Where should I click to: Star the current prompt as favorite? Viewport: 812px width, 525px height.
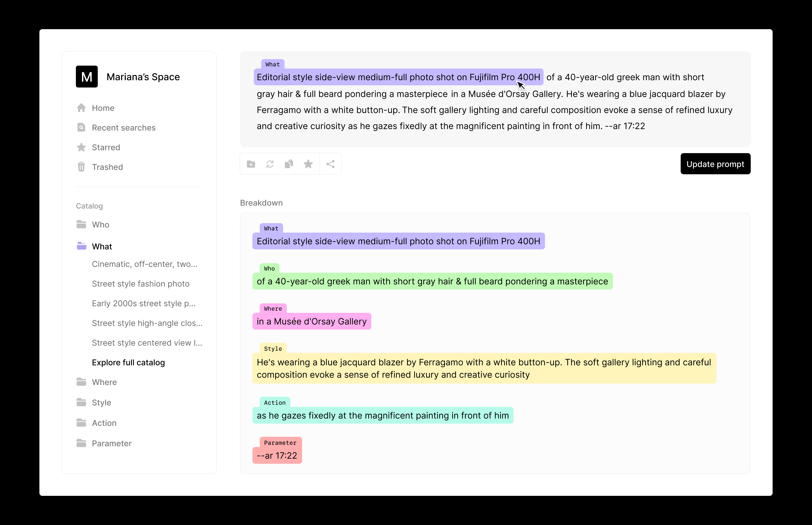pyautogui.click(x=308, y=164)
